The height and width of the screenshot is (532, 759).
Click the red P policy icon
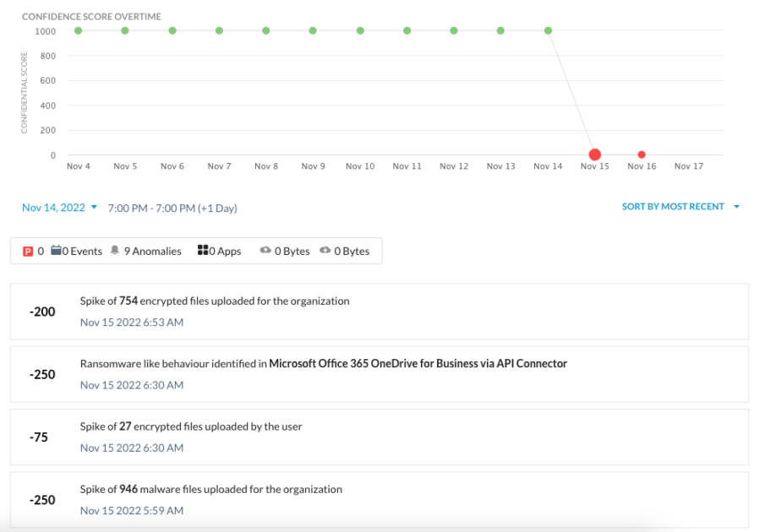28,251
